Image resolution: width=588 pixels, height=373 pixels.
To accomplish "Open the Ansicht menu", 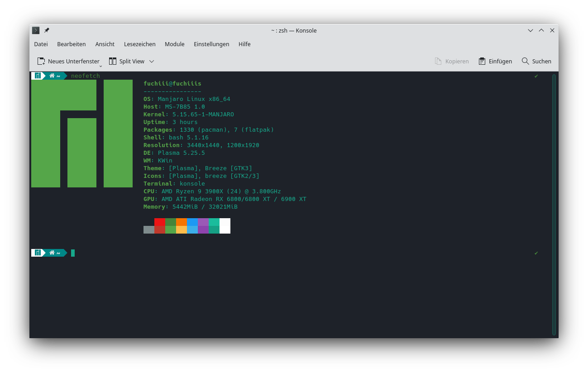I will click(105, 44).
